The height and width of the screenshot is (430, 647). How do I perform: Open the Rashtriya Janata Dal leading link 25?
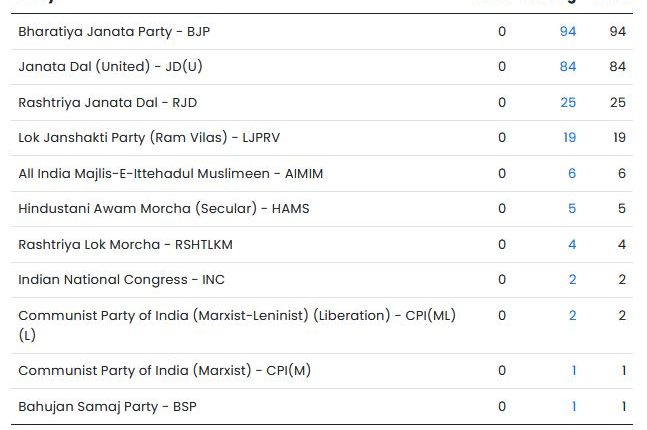568,103
